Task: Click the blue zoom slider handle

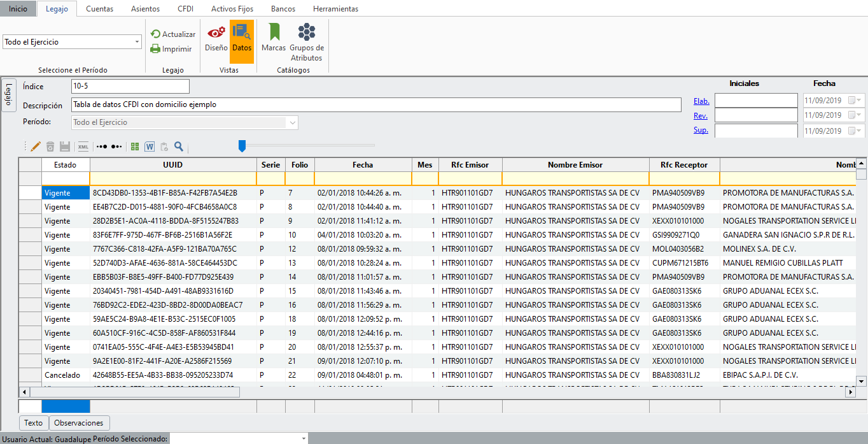Action: click(242, 147)
